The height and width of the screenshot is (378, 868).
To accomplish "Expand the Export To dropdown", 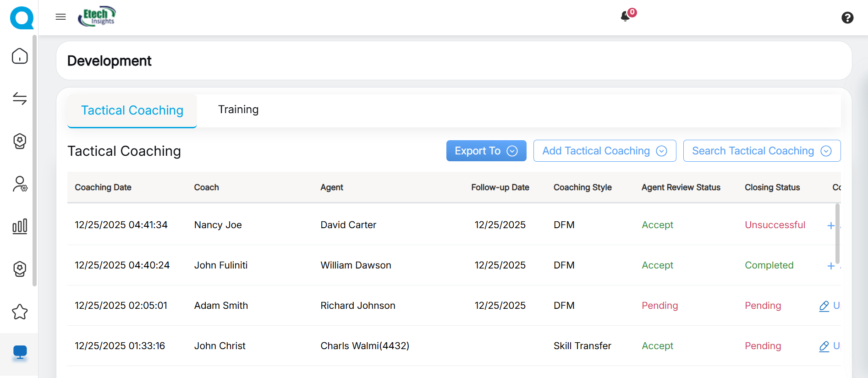I will point(486,151).
